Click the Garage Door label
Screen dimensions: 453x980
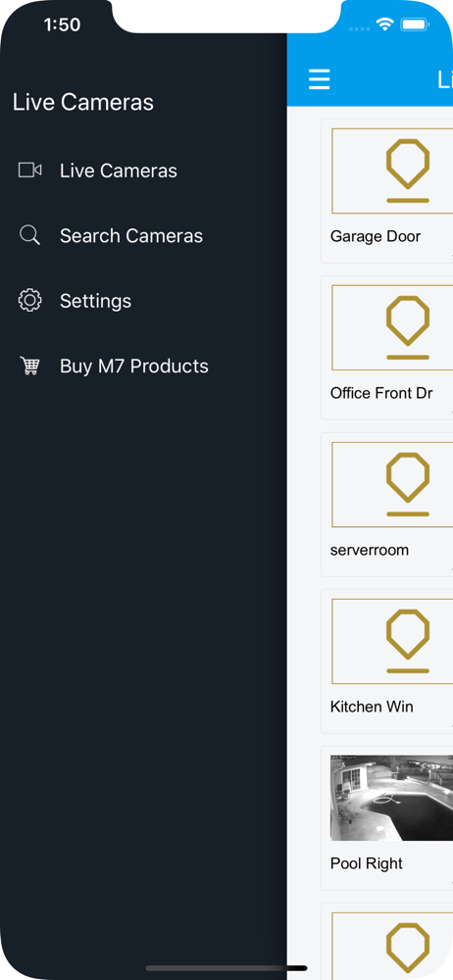pos(376,236)
